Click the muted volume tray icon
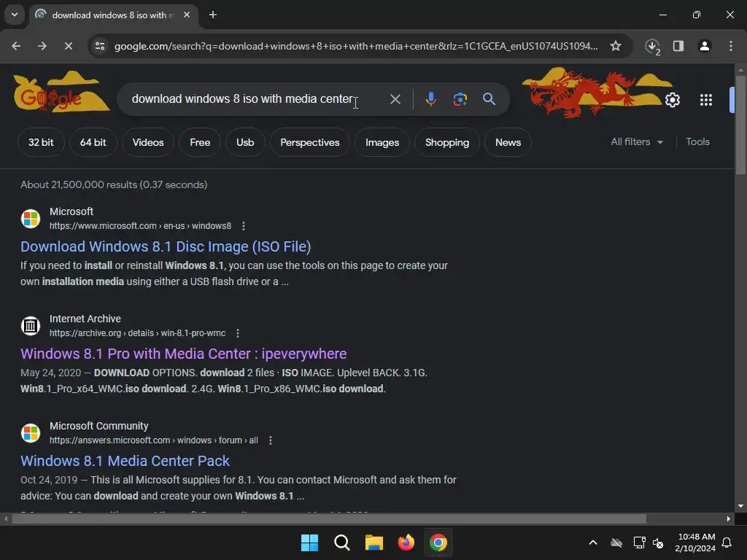Screen dimensions: 747x560 (x=658, y=542)
